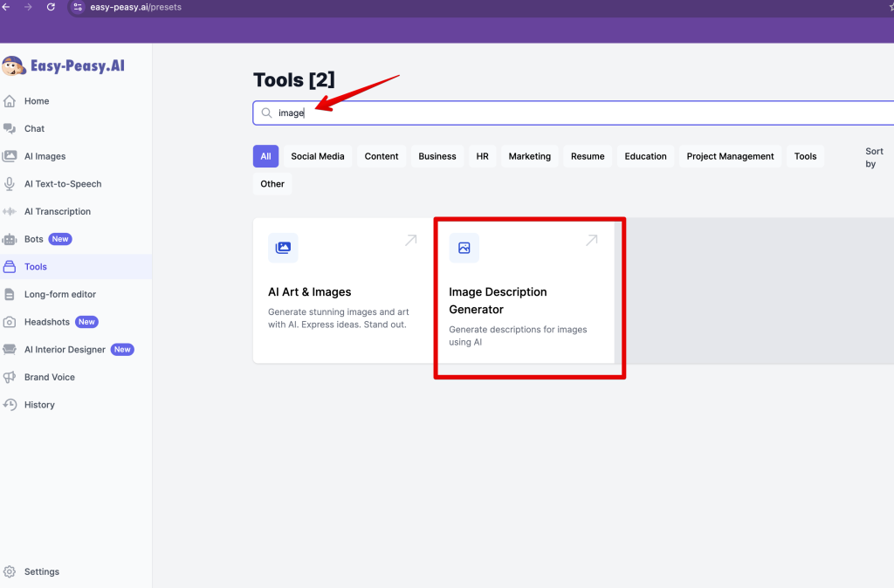Viewport: 894px width, 588px height.
Task: Click the arrow on AI Art & Images card
Action: pyautogui.click(x=410, y=241)
